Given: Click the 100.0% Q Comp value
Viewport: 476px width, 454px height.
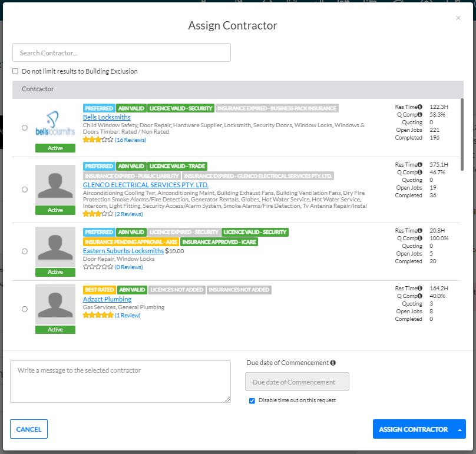Looking at the screenshot, I should click(x=439, y=238).
